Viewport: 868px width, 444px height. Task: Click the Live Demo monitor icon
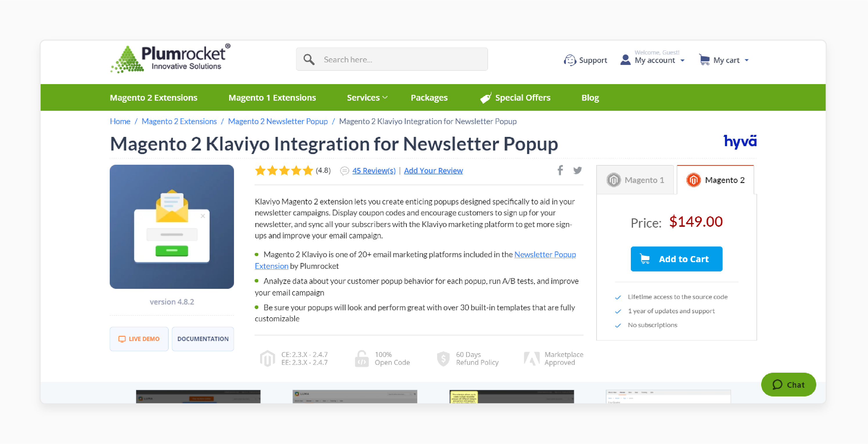pos(122,339)
